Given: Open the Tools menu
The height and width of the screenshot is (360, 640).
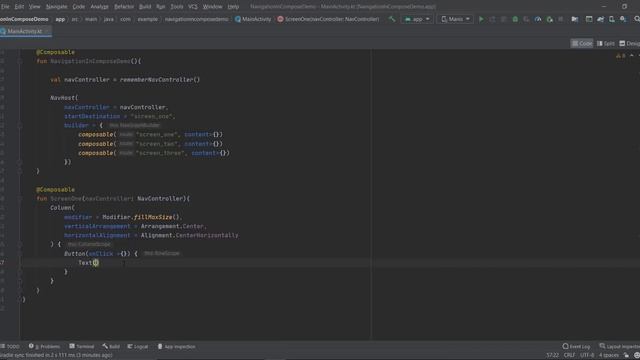Looking at the screenshot, I should [x=177, y=7].
